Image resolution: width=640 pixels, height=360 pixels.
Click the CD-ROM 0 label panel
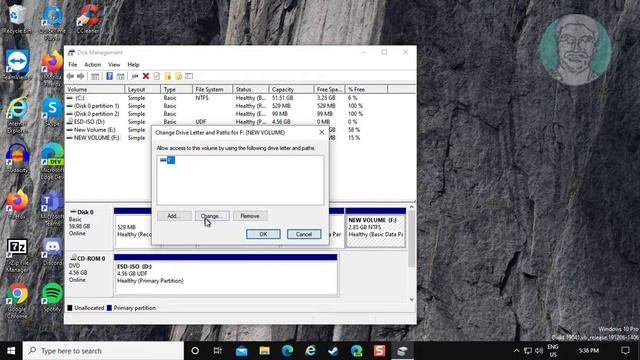point(89,274)
